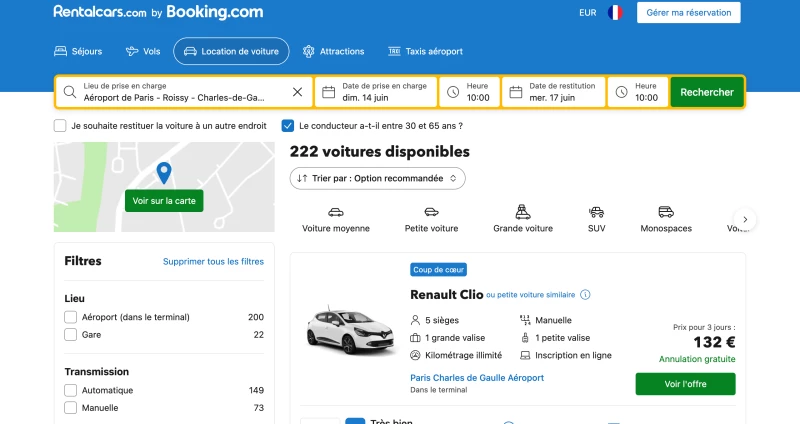The height and width of the screenshot is (424, 800).
Task: Select the SUV car category
Action: 596,219
